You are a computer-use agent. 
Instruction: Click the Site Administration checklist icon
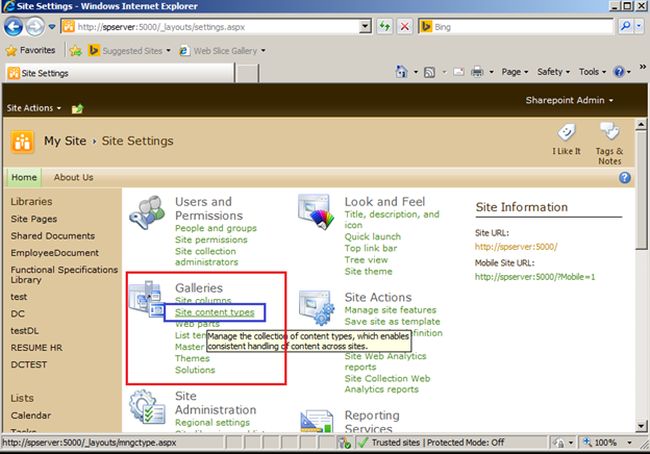147,407
